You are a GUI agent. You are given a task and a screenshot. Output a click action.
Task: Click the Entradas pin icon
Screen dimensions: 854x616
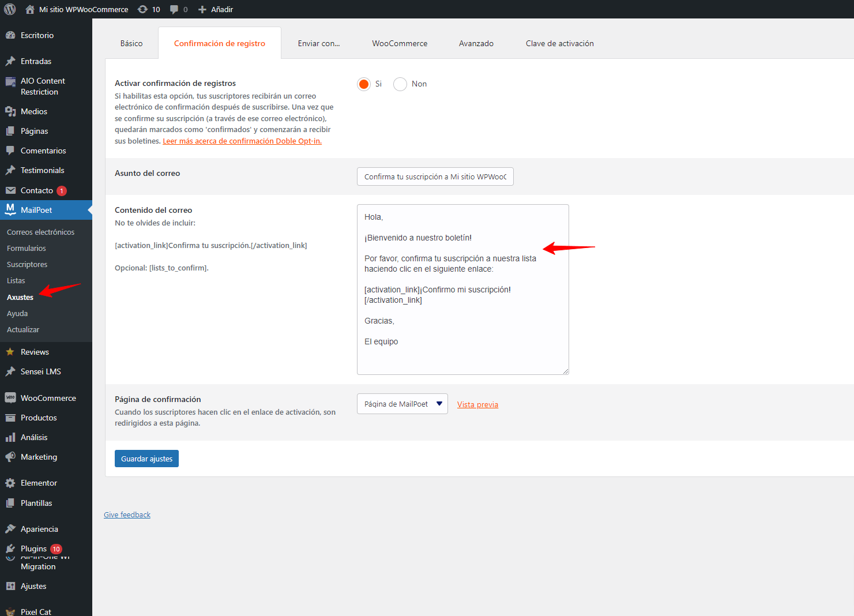(10, 61)
